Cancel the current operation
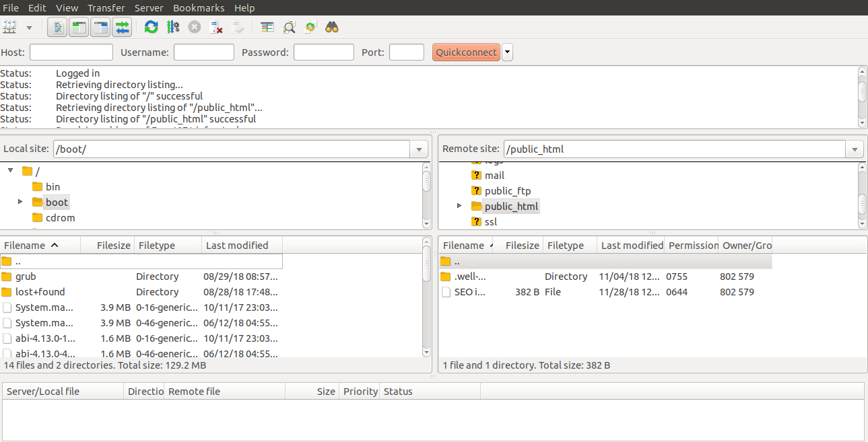868x442 pixels. coord(195,27)
